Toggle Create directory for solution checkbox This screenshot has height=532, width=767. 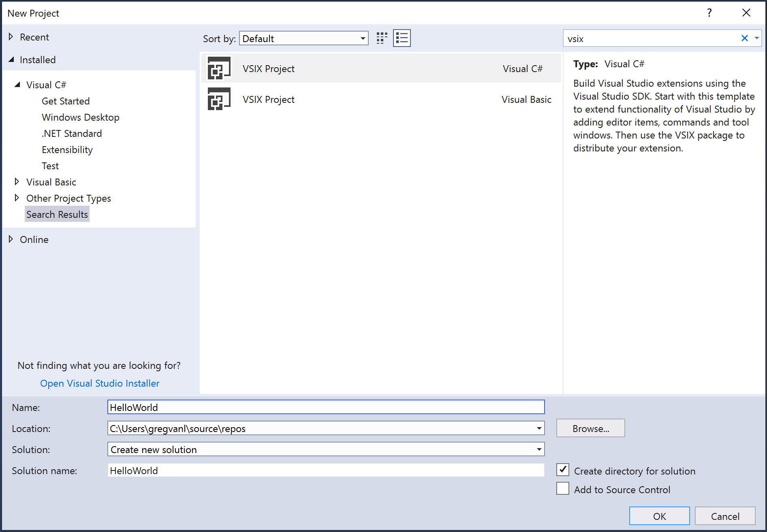pos(562,470)
